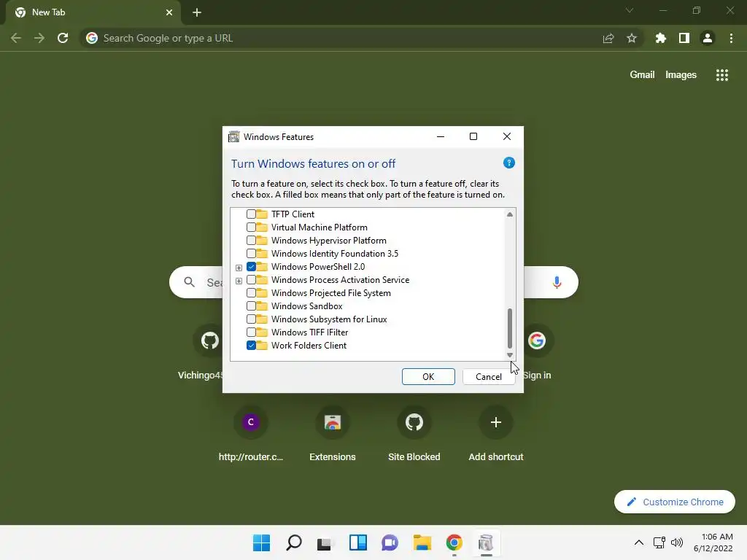Open the Chrome three-dot menu
The image size is (747, 560).
click(731, 38)
